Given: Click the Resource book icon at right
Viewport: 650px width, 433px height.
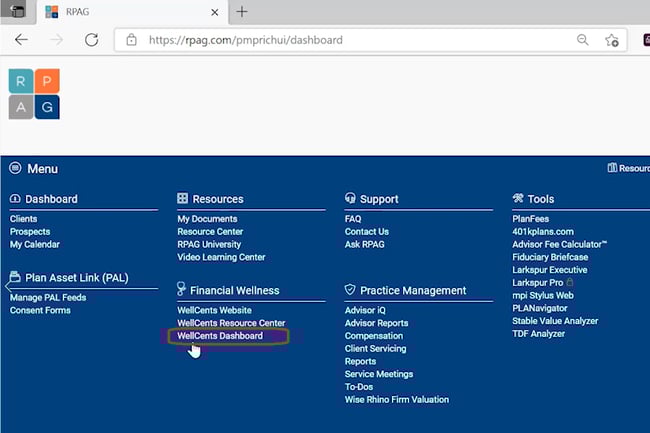Looking at the screenshot, I should 612,167.
